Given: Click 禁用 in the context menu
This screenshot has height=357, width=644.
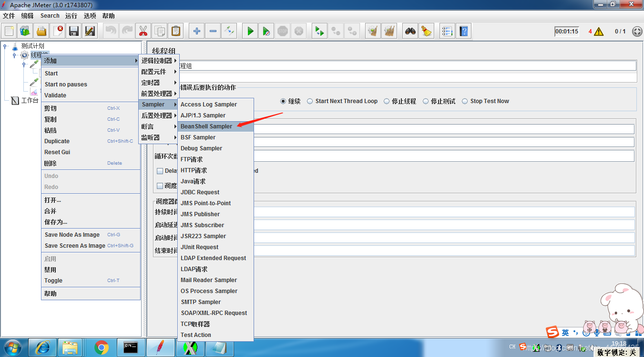Looking at the screenshot, I should [x=91, y=270].
